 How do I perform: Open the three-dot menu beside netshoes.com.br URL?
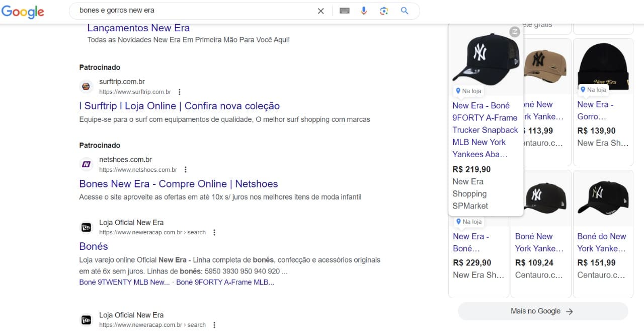[186, 170]
